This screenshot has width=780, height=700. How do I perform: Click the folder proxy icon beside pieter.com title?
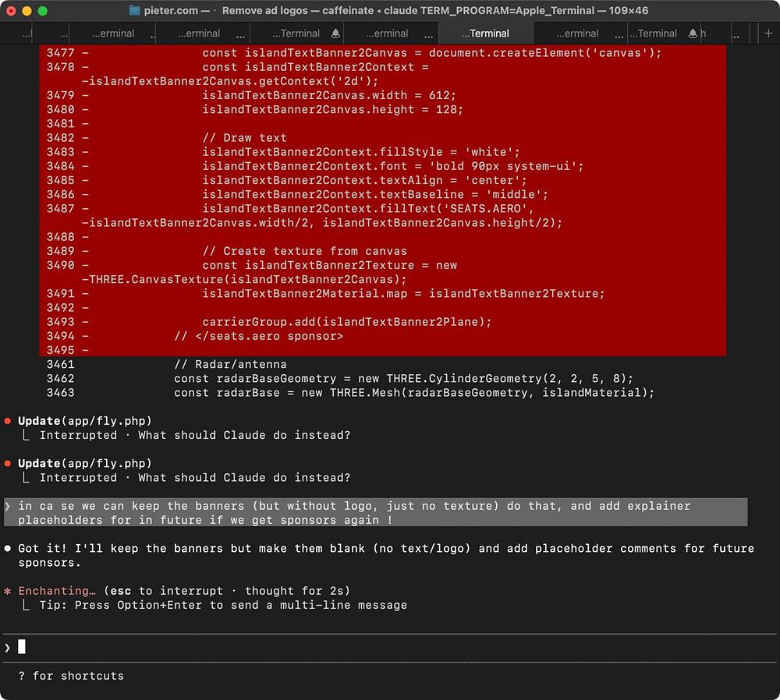click(x=134, y=10)
